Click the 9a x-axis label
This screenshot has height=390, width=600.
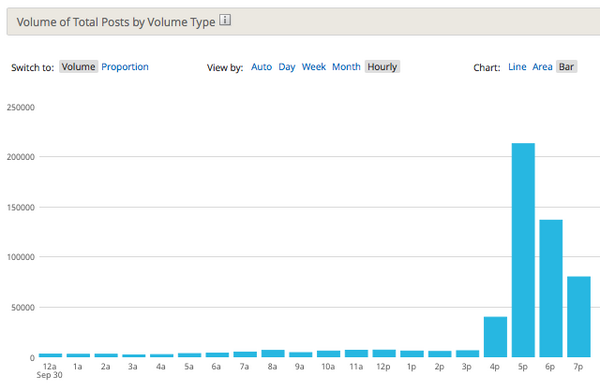[300, 367]
